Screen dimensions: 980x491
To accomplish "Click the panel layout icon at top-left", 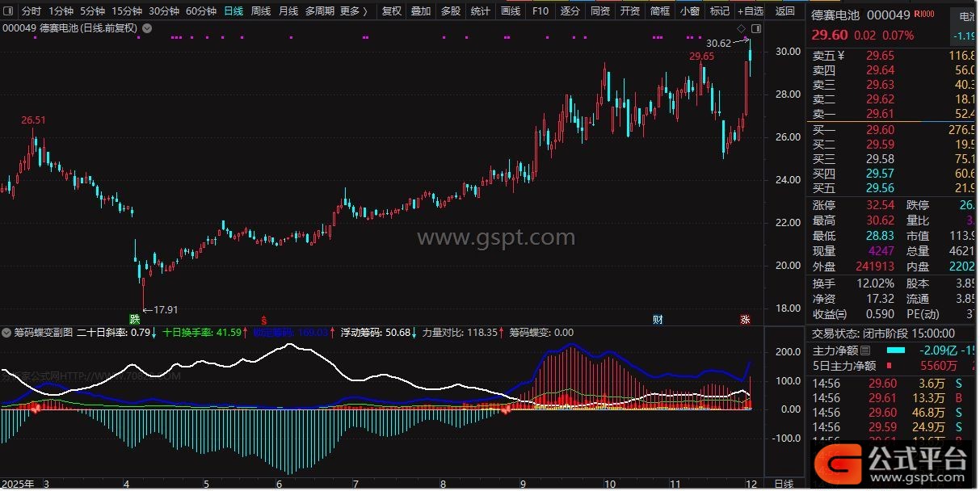I will pyautogui.click(x=8, y=11).
